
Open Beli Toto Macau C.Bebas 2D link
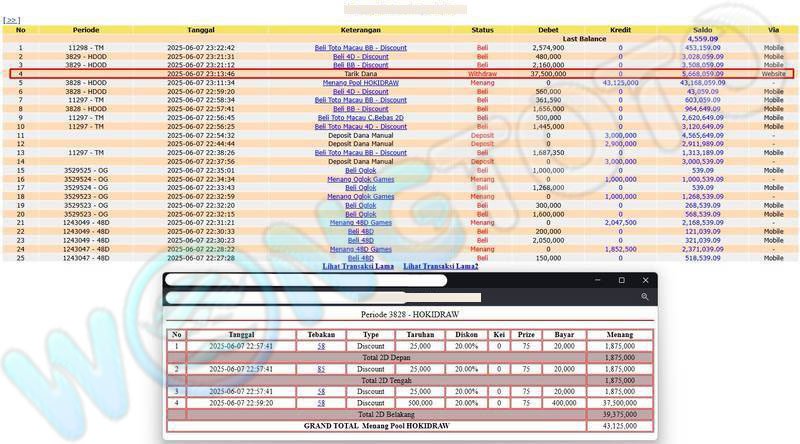(x=360, y=118)
